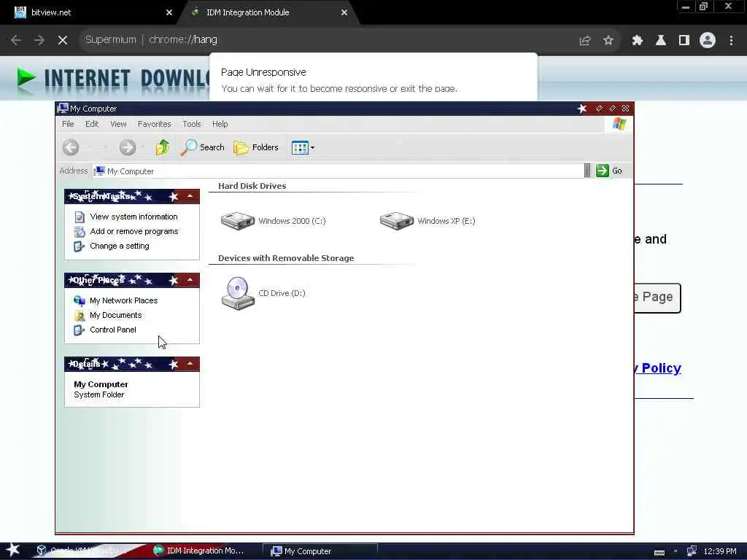
Task: Collapse the Details panel
Action: click(x=190, y=365)
